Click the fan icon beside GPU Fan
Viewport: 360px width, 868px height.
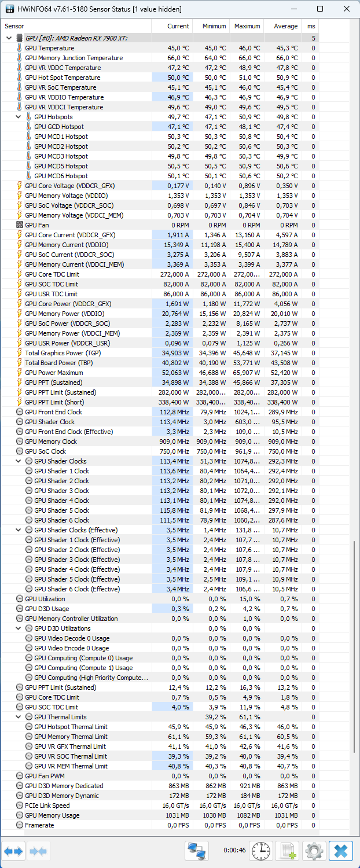[19, 225]
